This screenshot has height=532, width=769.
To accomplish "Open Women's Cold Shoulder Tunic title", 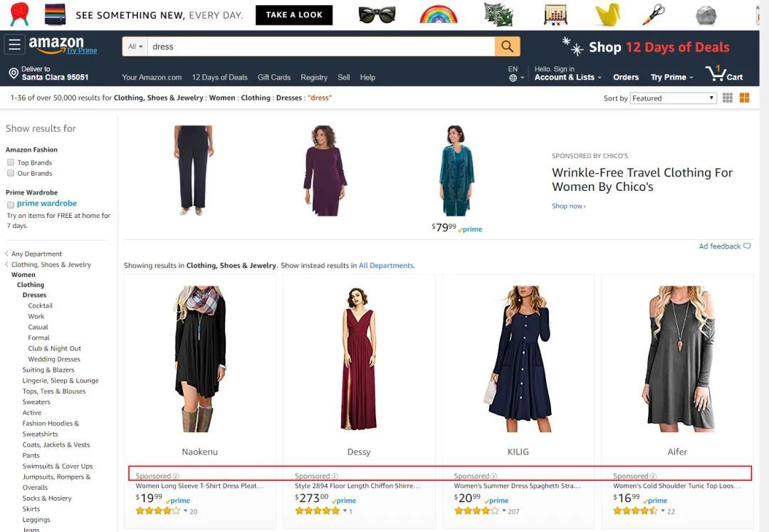I will (x=677, y=486).
